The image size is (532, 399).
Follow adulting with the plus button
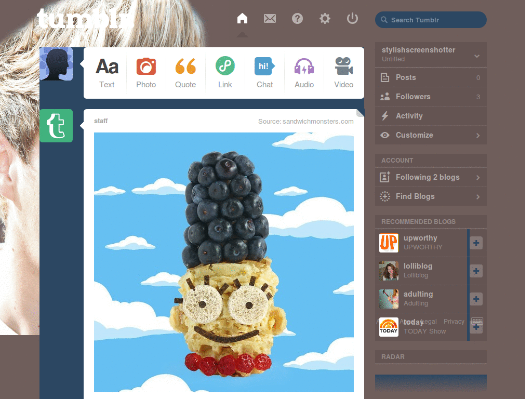[x=476, y=299]
